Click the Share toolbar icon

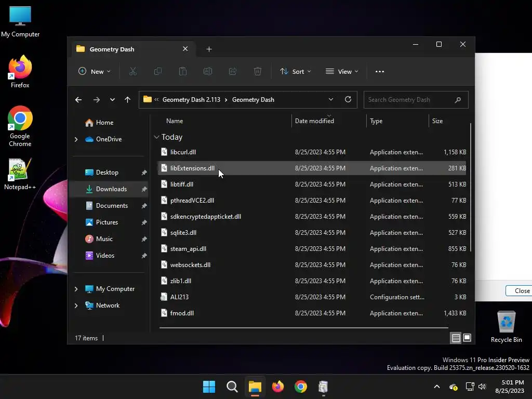[x=233, y=71]
